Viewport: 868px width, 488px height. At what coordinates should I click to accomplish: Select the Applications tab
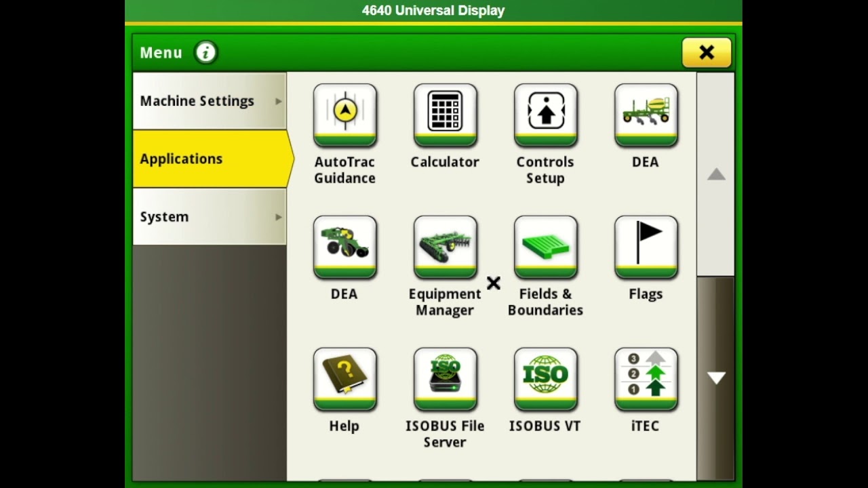pyautogui.click(x=213, y=159)
